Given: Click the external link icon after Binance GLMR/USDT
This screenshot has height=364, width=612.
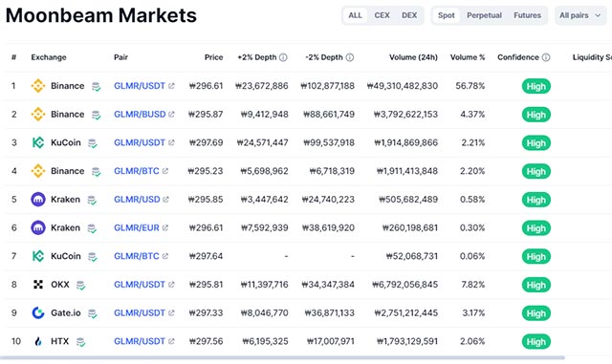Looking at the screenshot, I should click(171, 86).
